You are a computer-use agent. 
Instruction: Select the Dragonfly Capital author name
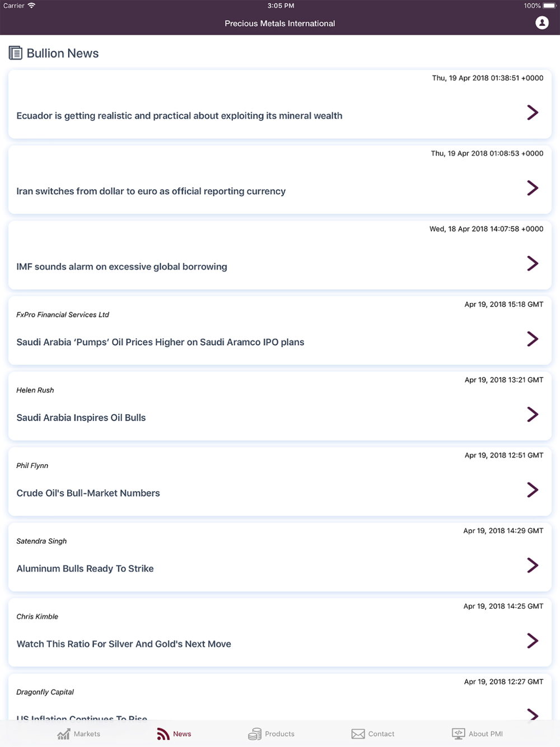[45, 692]
